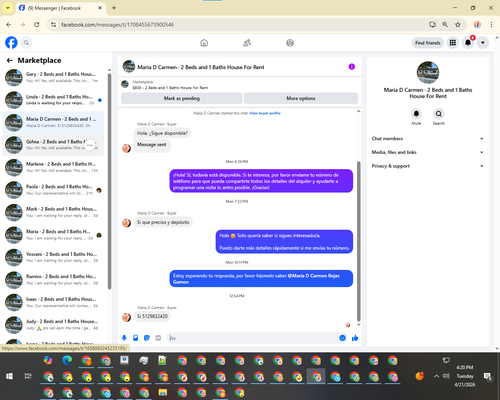The height and width of the screenshot is (400, 500).
Task: Click Find friends button
Action: pos(428,43)
